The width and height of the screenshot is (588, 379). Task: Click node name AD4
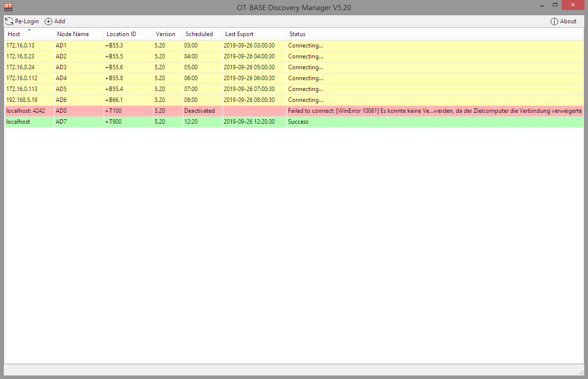61,78
